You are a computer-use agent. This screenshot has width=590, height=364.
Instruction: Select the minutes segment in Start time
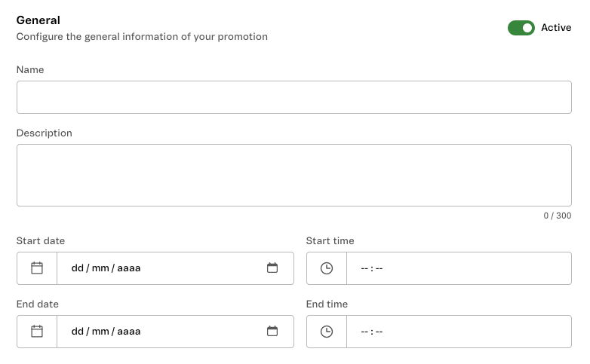(380, 268)
